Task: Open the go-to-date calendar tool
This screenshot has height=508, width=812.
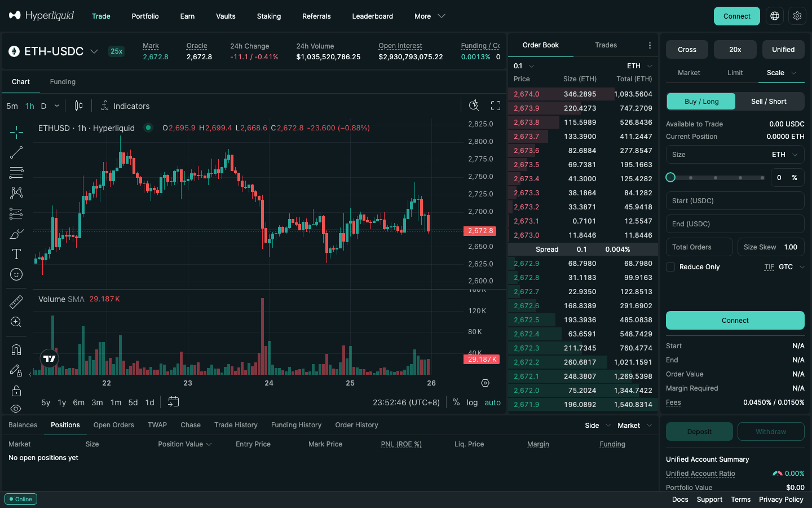Action: point(174,402)
